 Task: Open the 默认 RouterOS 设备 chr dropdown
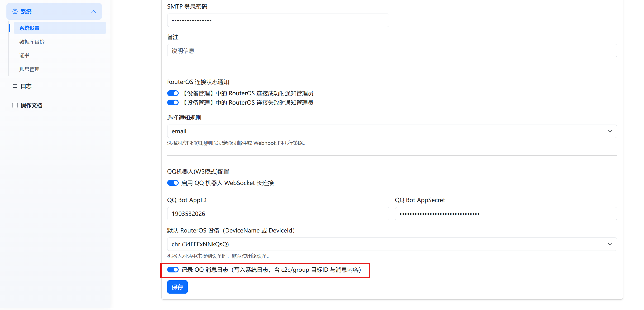coord(392,244)
